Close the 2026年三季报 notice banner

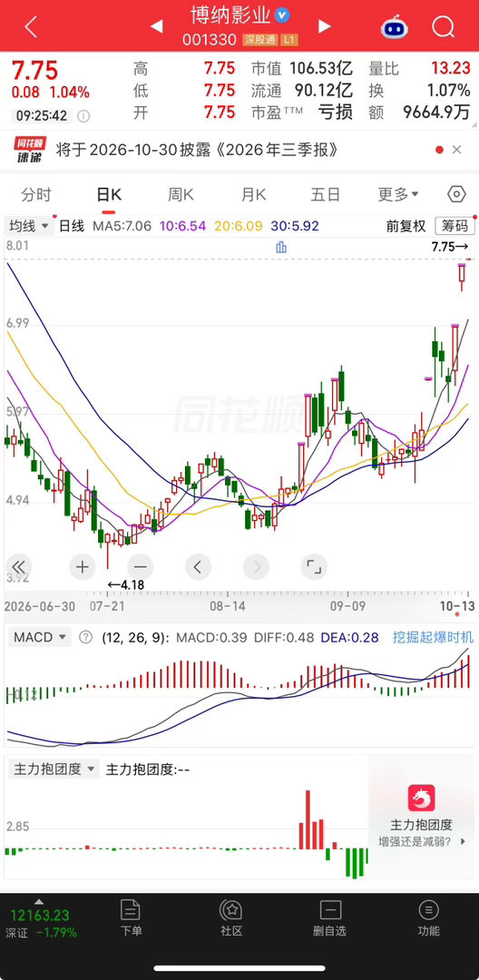pyautogui.click(x=456, y=150)
